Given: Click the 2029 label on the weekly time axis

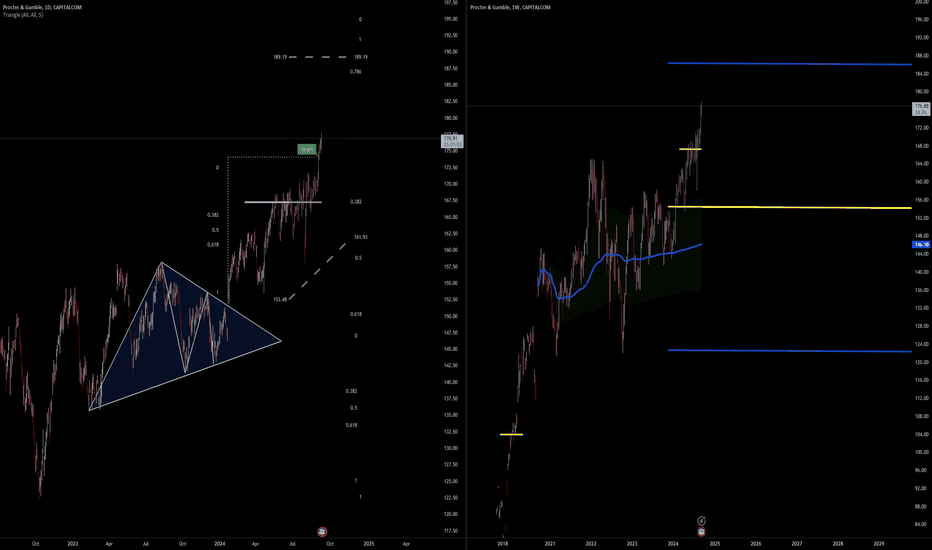Looking at the screenshot, I should (879, 543).
